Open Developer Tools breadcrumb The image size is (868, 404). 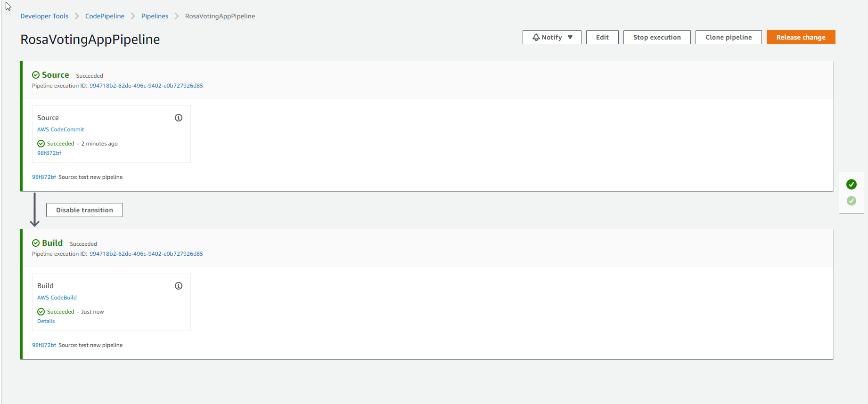[44, 16]
